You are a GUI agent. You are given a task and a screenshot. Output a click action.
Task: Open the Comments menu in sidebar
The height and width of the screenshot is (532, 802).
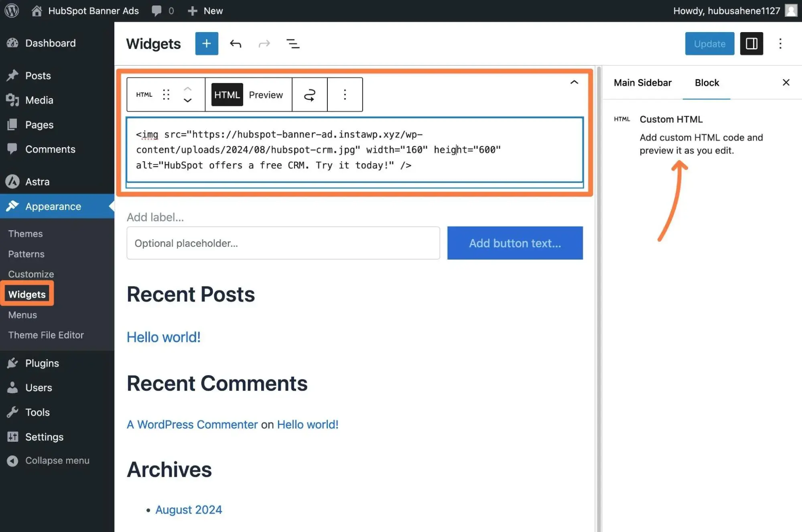57,149
